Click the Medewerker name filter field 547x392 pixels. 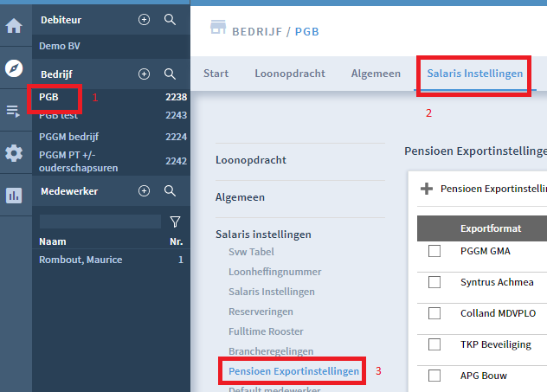point(100,222)
